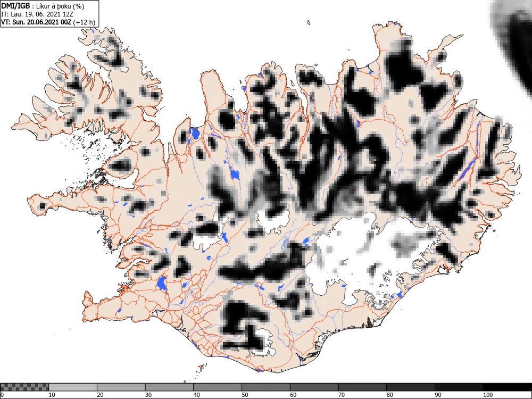
Task: Select the 0-10 checkered legend swatch
Action: (x=25, y=387)
